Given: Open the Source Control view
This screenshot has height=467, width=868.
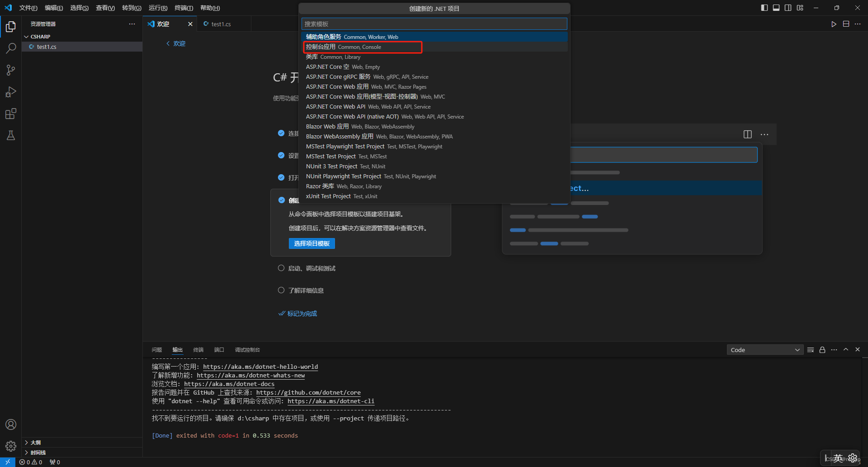Looking at the screenshot, I should (x=11, y=70).
